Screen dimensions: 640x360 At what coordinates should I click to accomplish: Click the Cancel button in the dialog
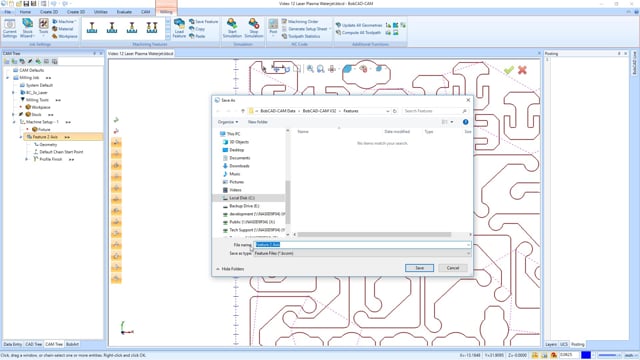pyautogui.click(x=453, y=268)
